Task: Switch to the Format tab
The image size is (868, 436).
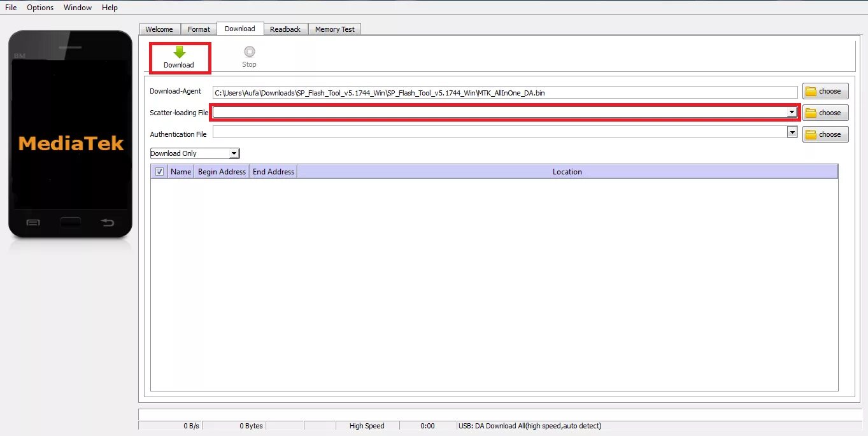Action: [x=199, y=29]
